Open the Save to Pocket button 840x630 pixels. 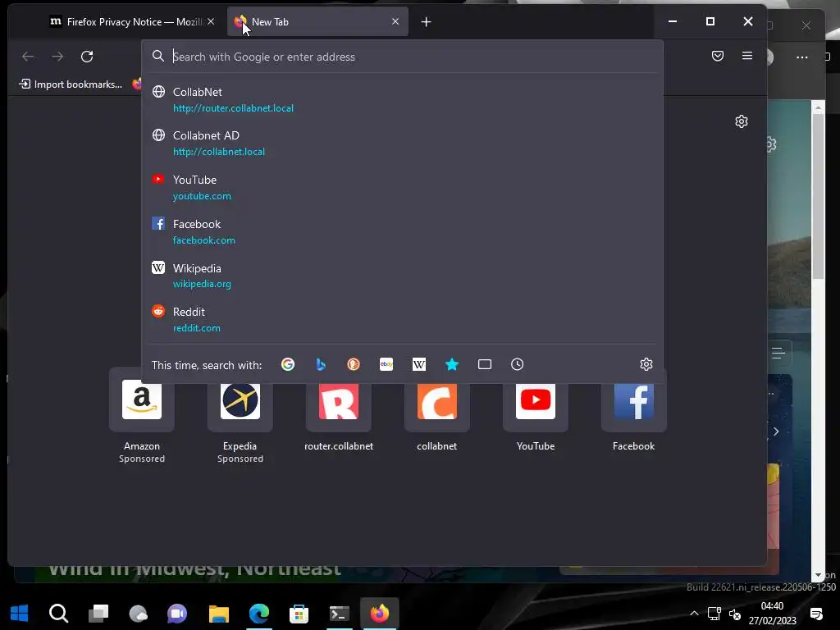click(718, 56)
